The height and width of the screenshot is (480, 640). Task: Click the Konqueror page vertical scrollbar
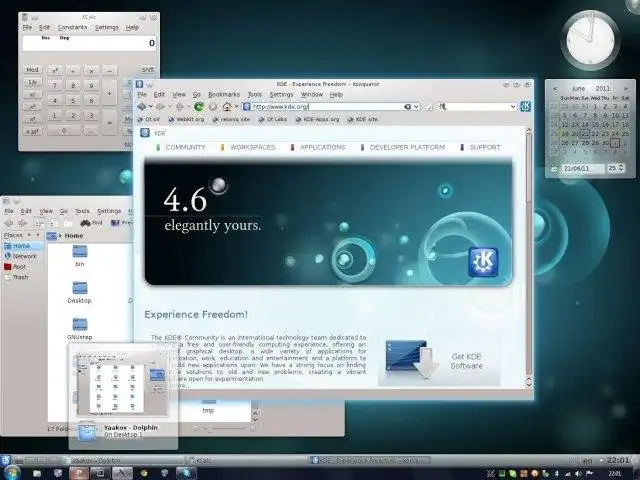point(529,257)
